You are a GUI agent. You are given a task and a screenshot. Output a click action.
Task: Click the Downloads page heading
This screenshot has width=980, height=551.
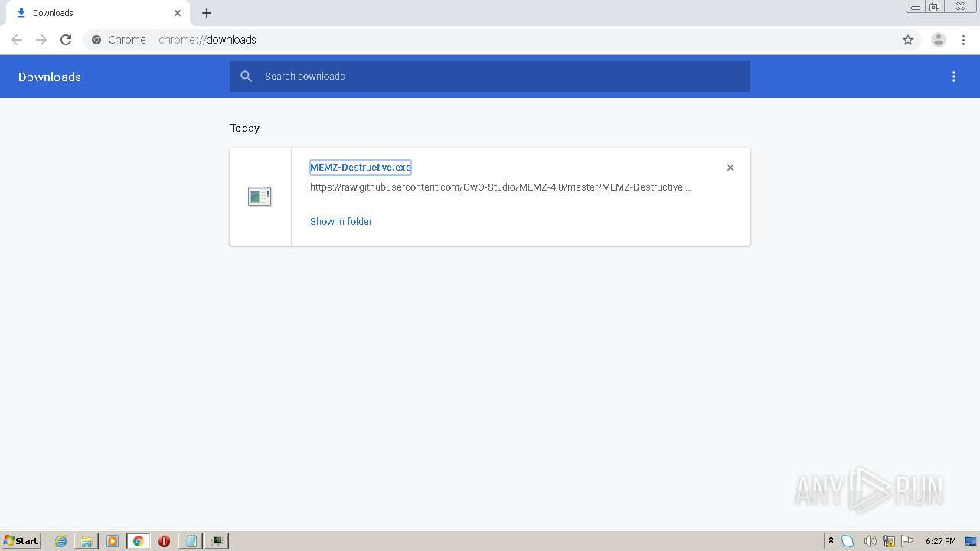[x=50, y=77]
